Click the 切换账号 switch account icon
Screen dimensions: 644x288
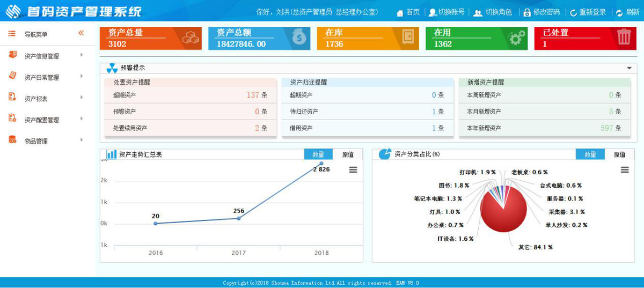pyautogui.click(x=433, y=12)
